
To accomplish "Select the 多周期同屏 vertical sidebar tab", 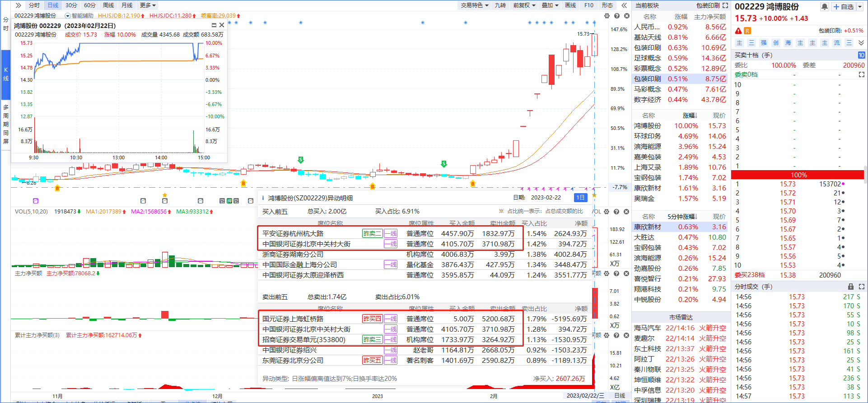I will (x=6, y=124).
